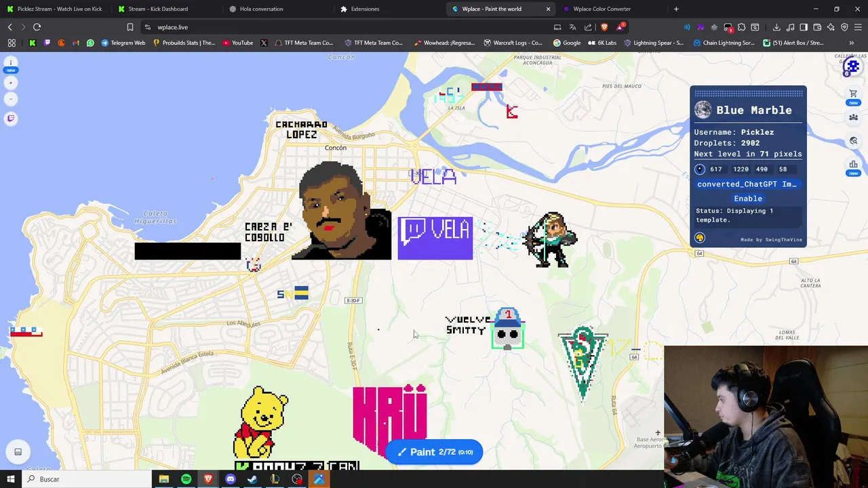Open Steam from the taskbar
868x488 pixels.
pyautogui.click(x=252, y=479)
